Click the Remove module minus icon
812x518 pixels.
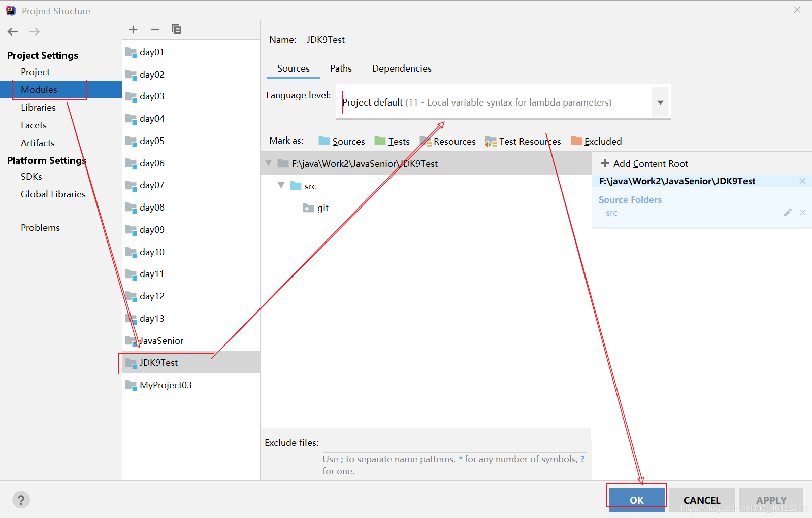point(155,29)
